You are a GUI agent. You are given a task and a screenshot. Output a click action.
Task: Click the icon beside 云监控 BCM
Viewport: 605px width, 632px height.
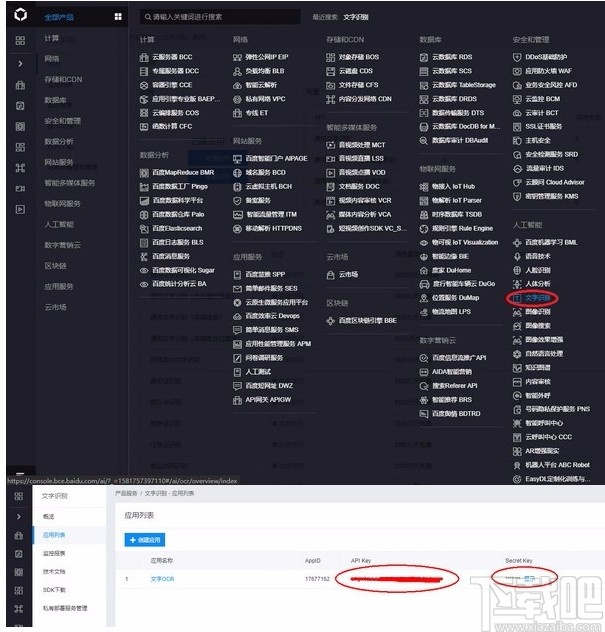tap(517, 99)
